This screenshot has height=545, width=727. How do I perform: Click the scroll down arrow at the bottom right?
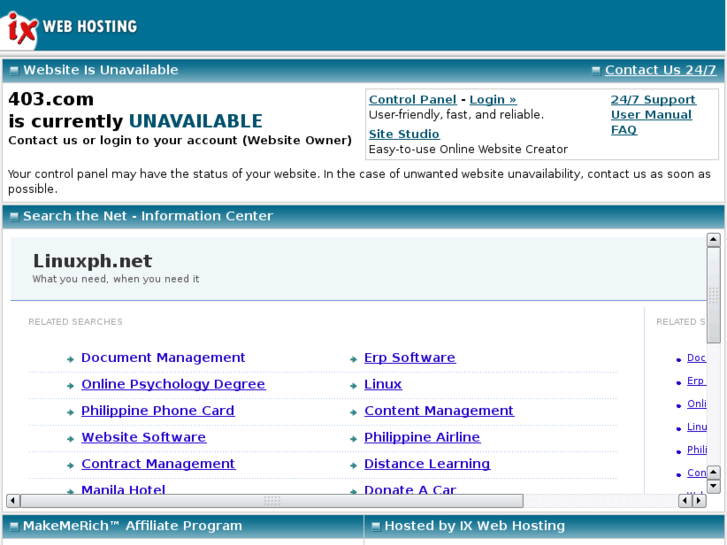point(713,487)
